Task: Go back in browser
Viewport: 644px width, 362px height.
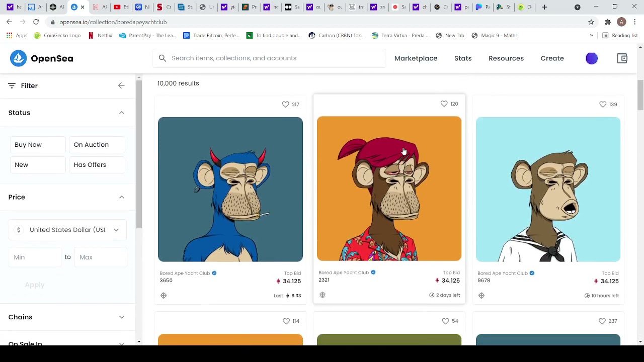Action: tap(9, 22)
